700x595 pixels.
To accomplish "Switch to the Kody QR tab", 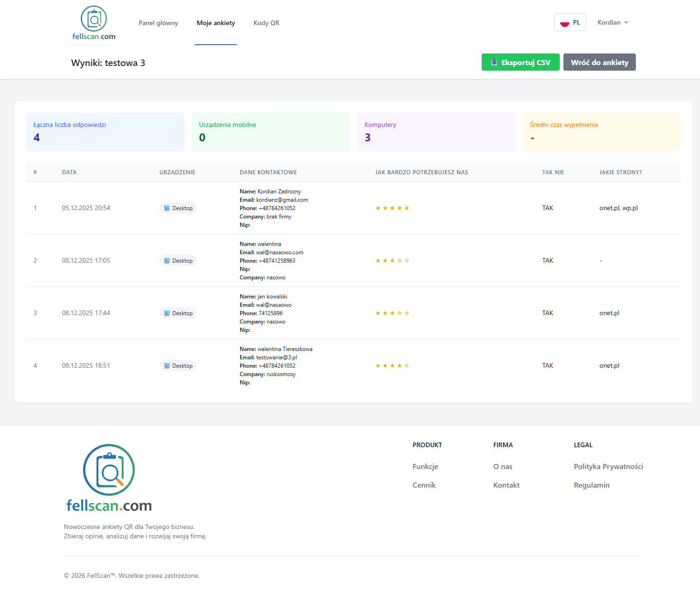I will tap(266, 23).
